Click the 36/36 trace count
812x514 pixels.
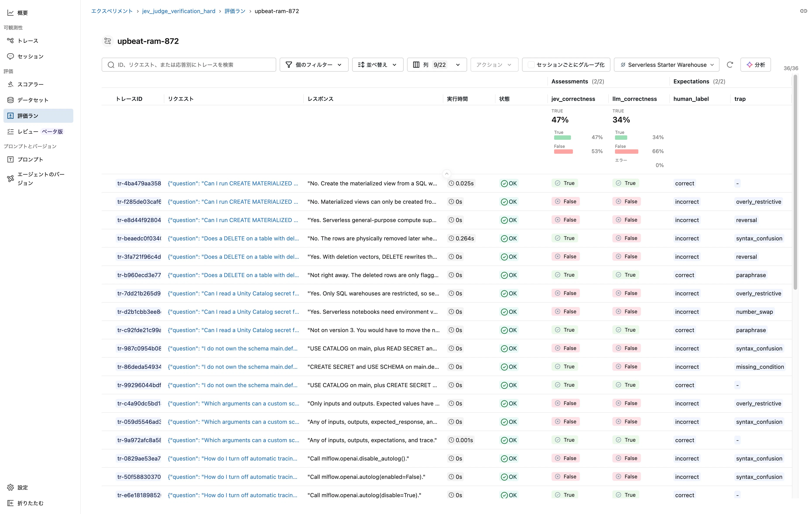click(x=791, y=68)
